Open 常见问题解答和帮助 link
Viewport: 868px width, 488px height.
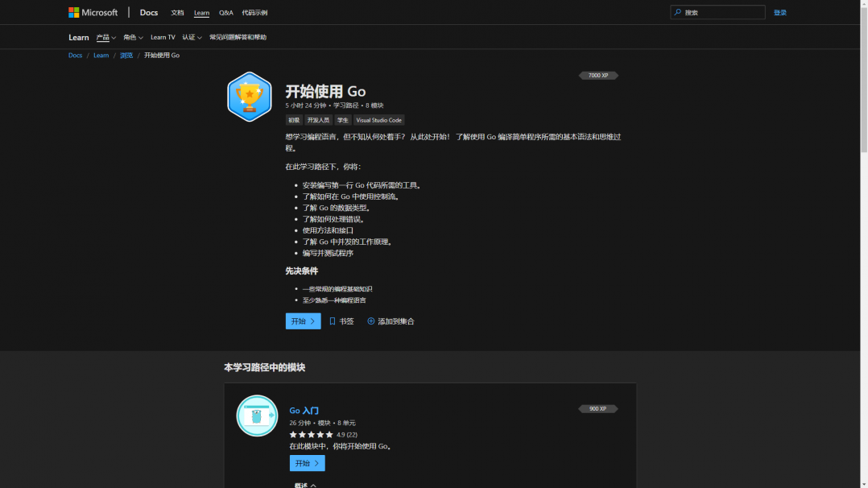coord(238,38)
